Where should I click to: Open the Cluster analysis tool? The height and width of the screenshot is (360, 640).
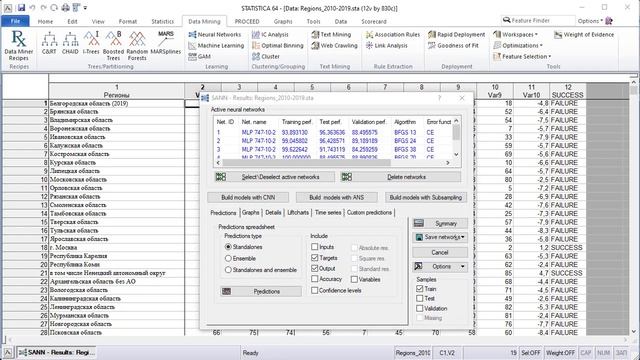266,57
